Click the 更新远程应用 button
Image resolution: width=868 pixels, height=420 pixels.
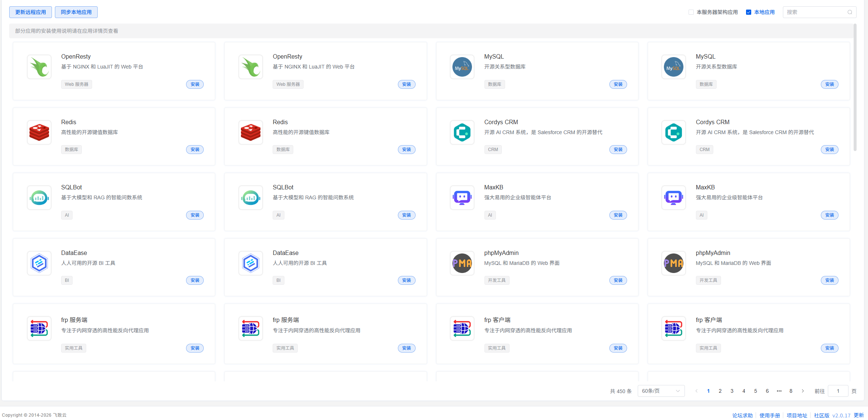point(31,12)
